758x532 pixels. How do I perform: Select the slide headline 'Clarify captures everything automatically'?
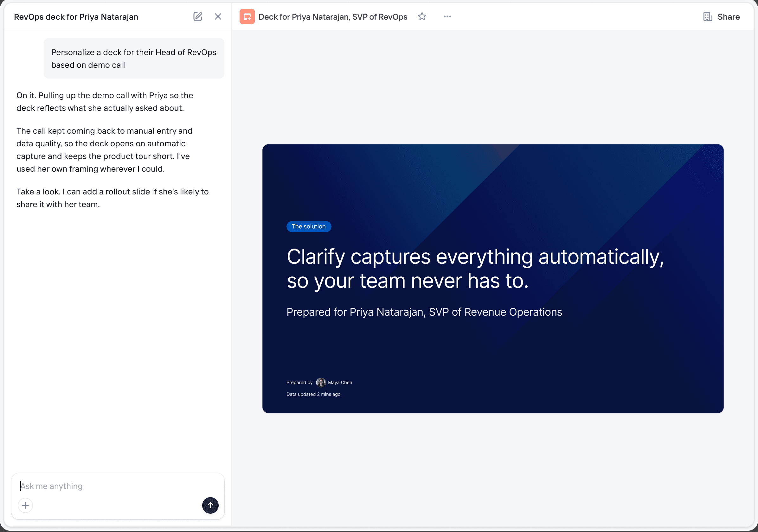[x=475, y=269]
